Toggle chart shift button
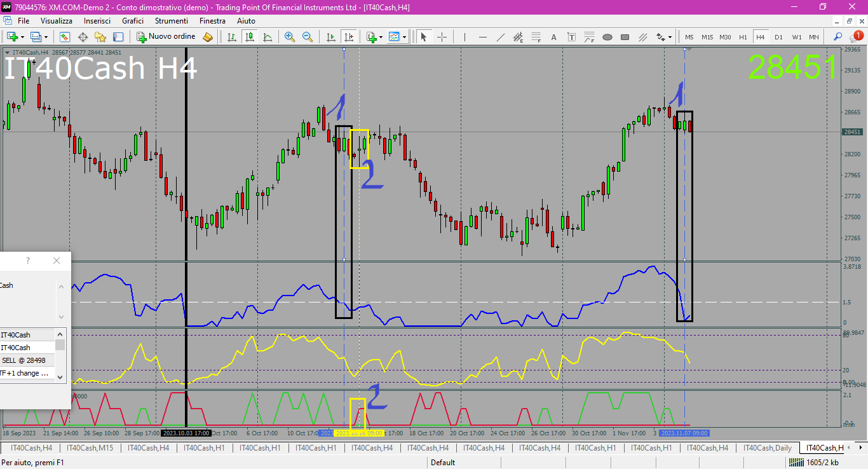868x469 pixels. coord(348,37)
